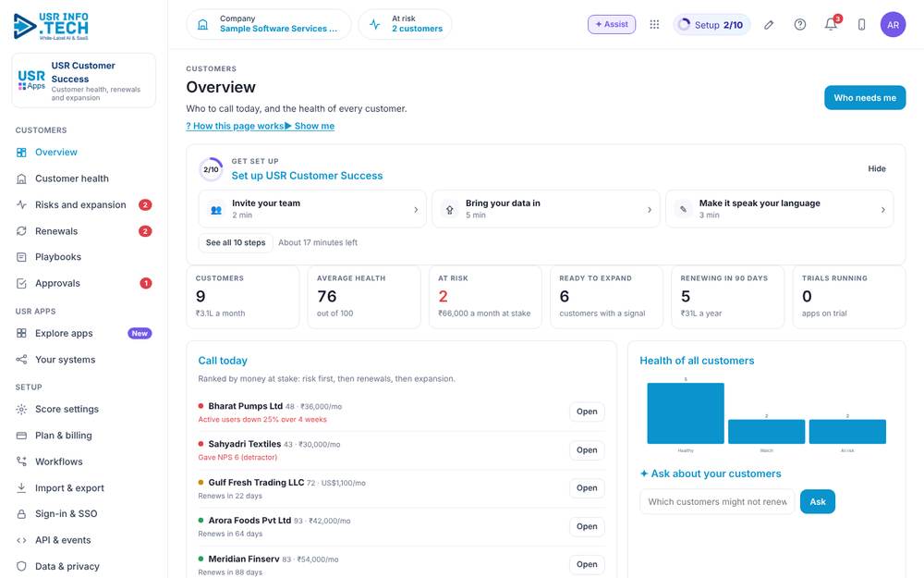Click the Approvals checkbox icon
Image resolution: width=924 pixels, height=578 pixels.
(x=21, y=283)
